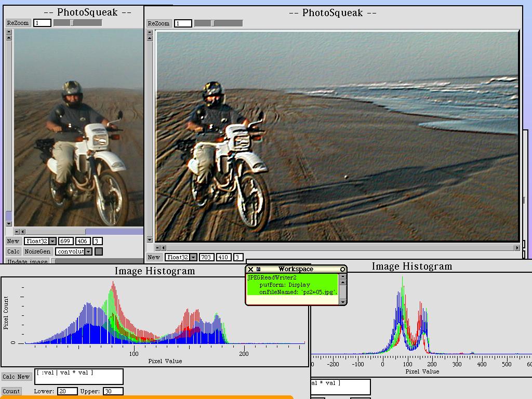Click right PhotoSqueak vertical scrollbar up arrow
Image resolution: width=532 pixels, height=399 pixels.
pyautogui.click(x=150, y=38)
